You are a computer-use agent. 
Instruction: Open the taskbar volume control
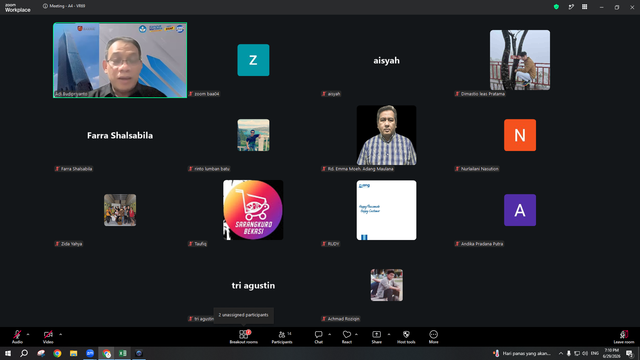pyautogui.click(x=585, y=353)
